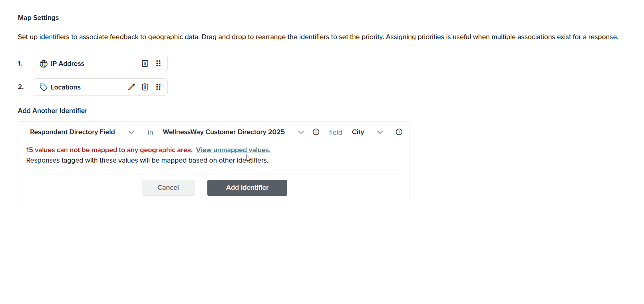This screenshot has width=644, height=304.
Task: Open info icon next to City field
Action: click(x=399, y=132)
